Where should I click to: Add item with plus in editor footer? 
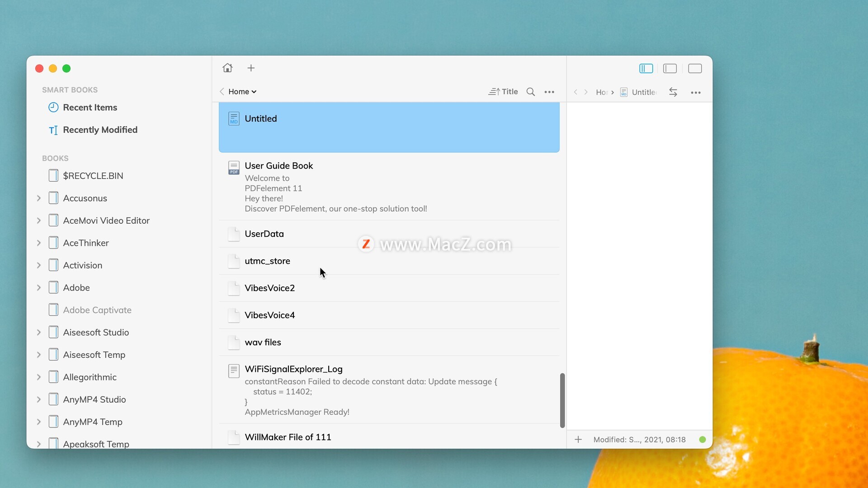tap(578, 440)
